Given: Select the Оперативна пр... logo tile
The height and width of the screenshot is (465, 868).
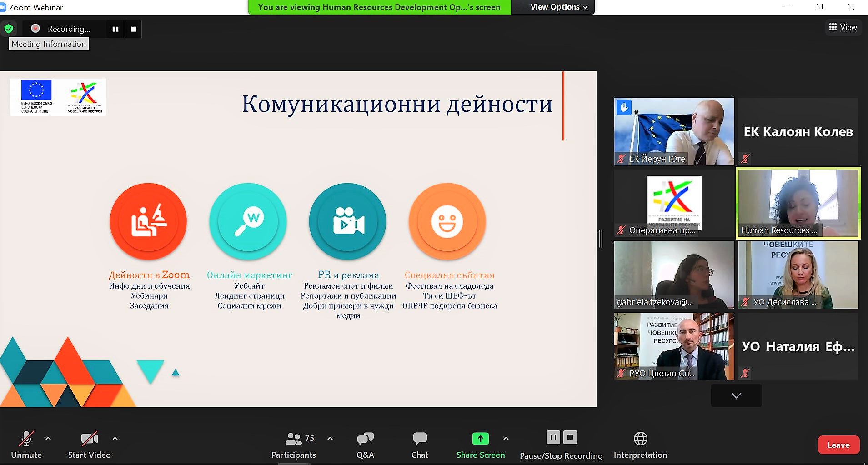Looking at the screenshot, I should coord(674,203).
